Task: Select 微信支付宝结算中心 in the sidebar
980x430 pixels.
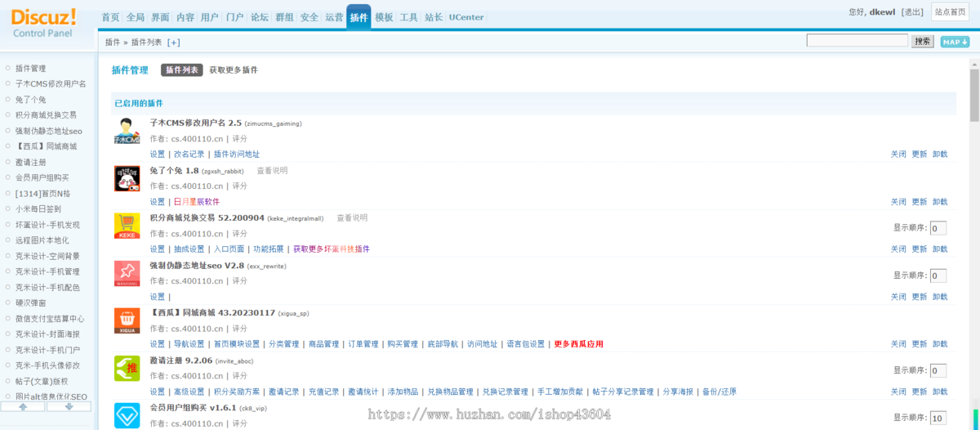Action: click(50, 318)
